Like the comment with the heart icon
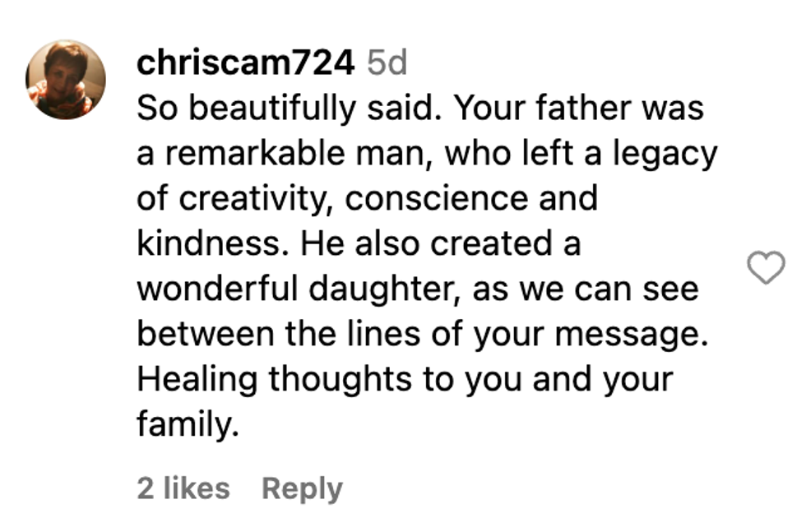 [765, 268]
